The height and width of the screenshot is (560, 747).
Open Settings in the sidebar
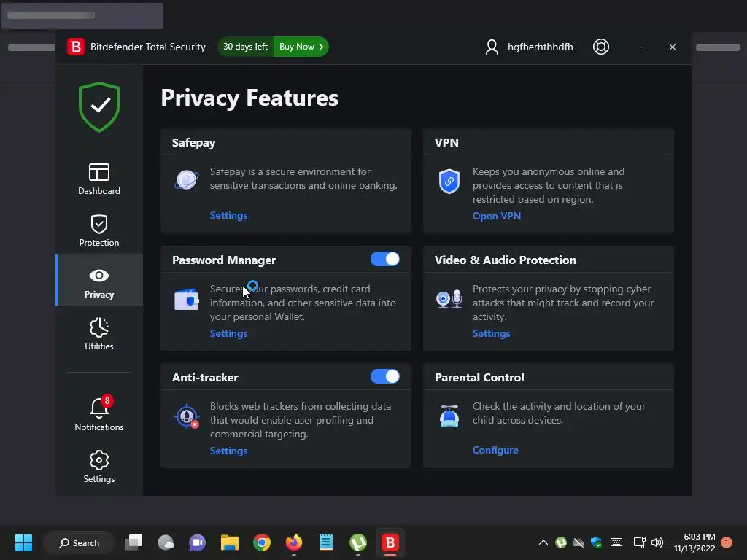(x=99, y=467)
